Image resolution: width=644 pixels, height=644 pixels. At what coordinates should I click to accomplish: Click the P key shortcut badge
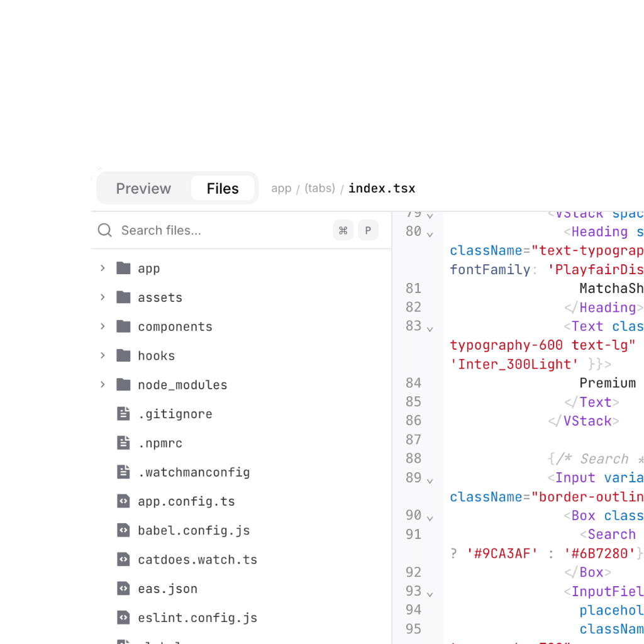(368, 230)
